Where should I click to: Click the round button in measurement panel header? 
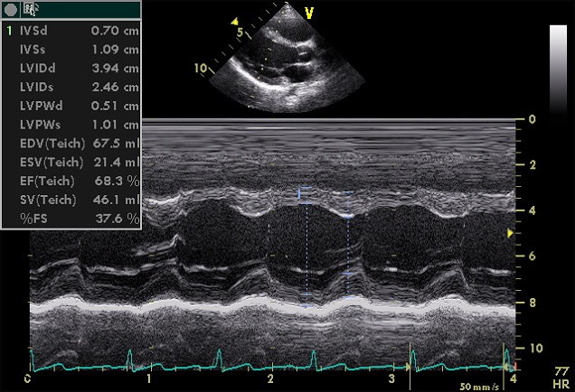(11, 10)
